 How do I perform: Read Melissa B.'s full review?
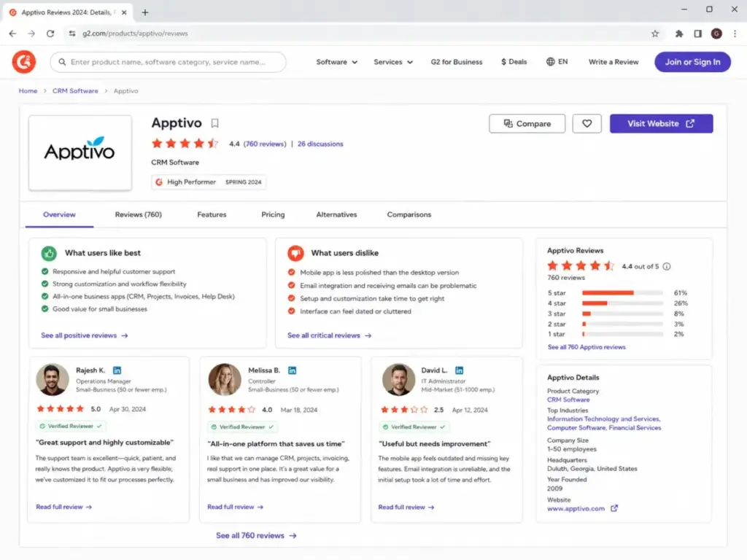pos(236,507)
